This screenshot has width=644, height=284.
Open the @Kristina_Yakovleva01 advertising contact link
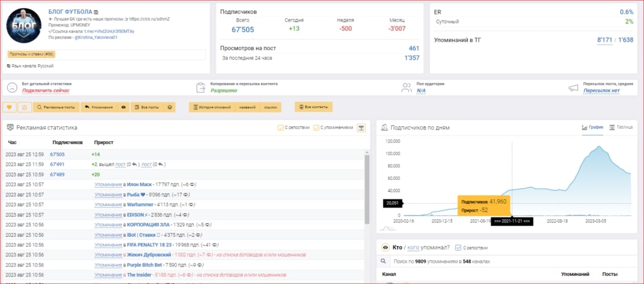point(96,37)
